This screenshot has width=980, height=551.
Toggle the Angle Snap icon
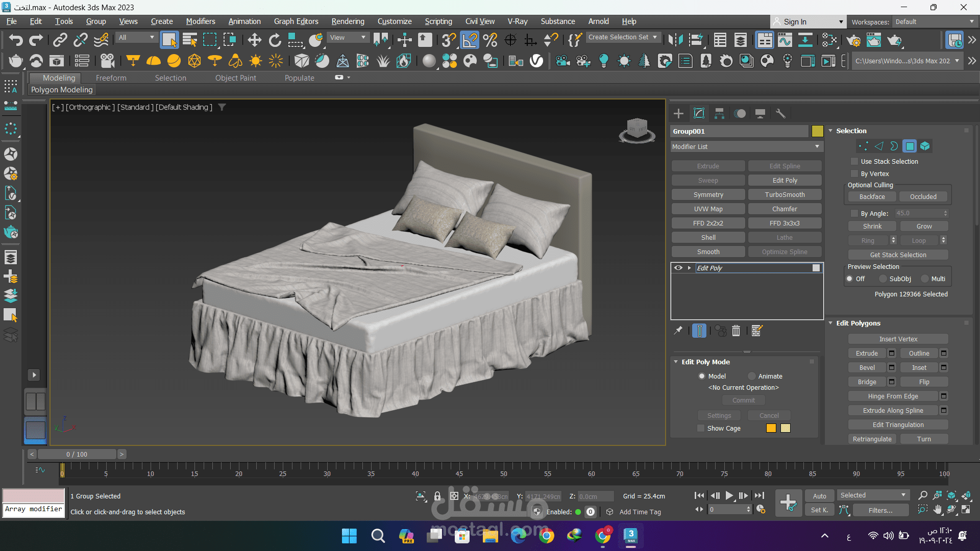[x=470, y=40]
